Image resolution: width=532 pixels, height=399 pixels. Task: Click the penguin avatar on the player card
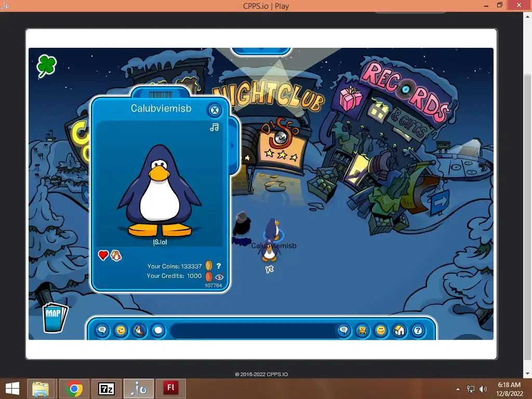[x=159, y=191]
